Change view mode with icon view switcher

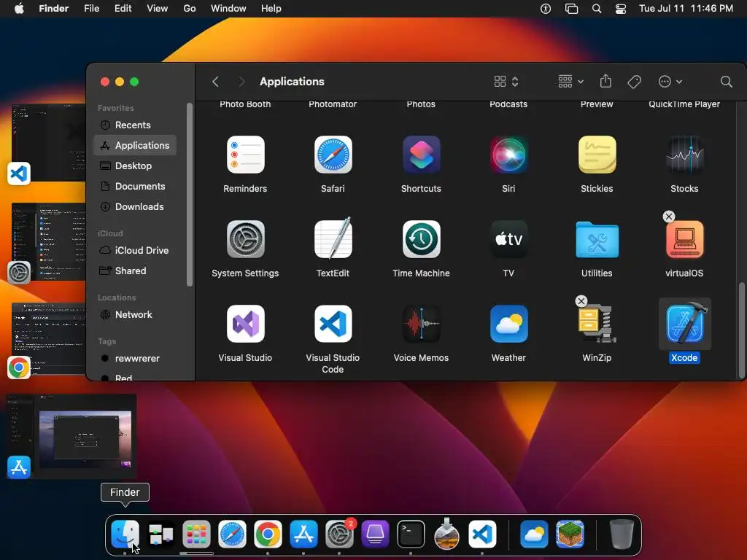pyautogui.click(x=506, y=82)
